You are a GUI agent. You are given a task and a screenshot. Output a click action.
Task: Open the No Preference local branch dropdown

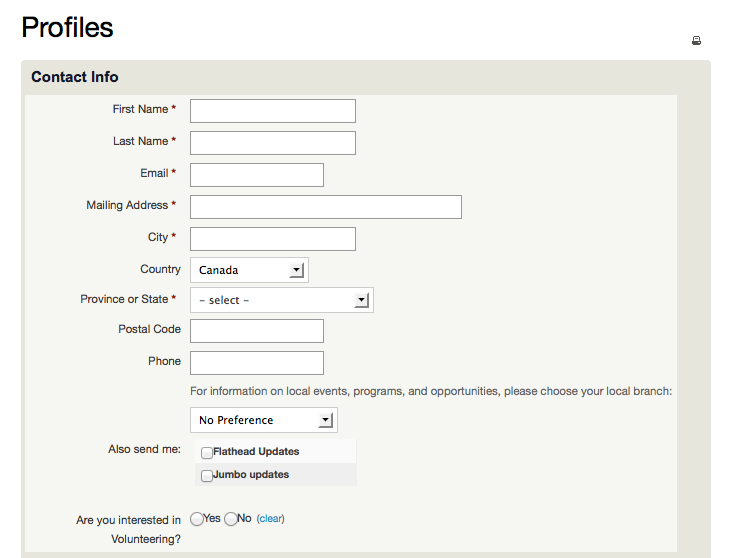264,420
